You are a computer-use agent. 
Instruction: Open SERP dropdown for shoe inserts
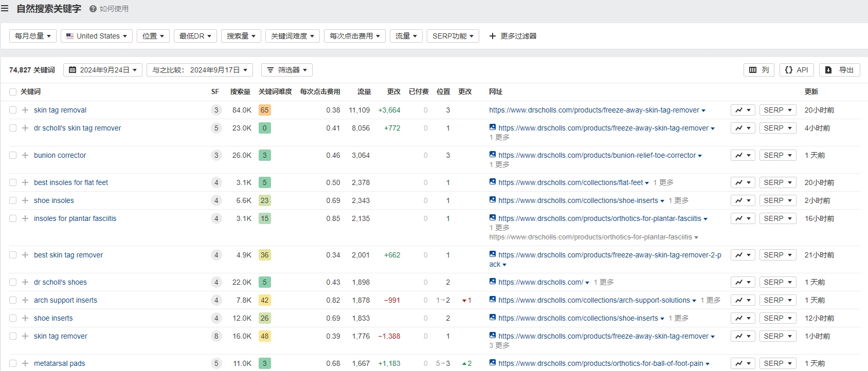pyautogui.click(x=778, y=318)
